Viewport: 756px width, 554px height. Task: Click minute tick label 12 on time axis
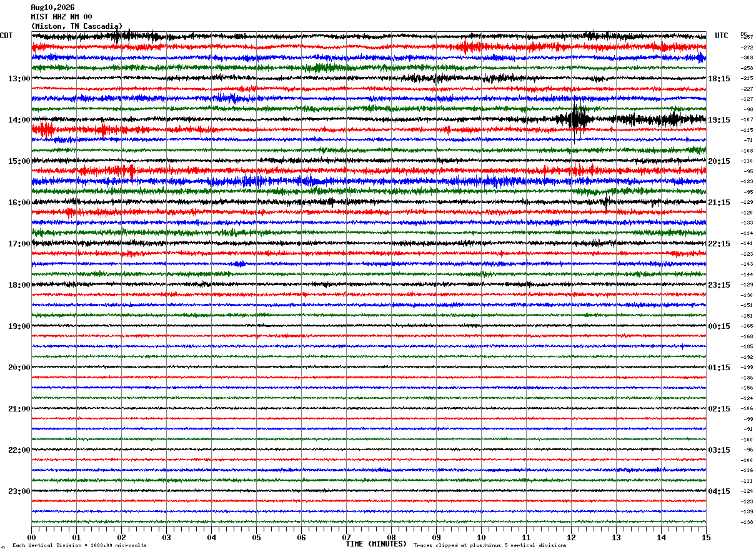pyautogui.click(x=571, y=537)
